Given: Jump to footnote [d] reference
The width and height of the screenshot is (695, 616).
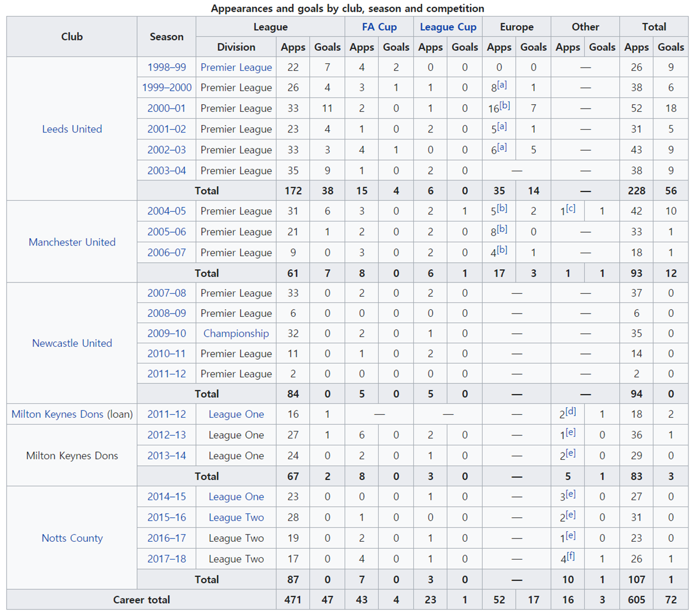Looking at the screenshot, I should [x=571, y=412].
